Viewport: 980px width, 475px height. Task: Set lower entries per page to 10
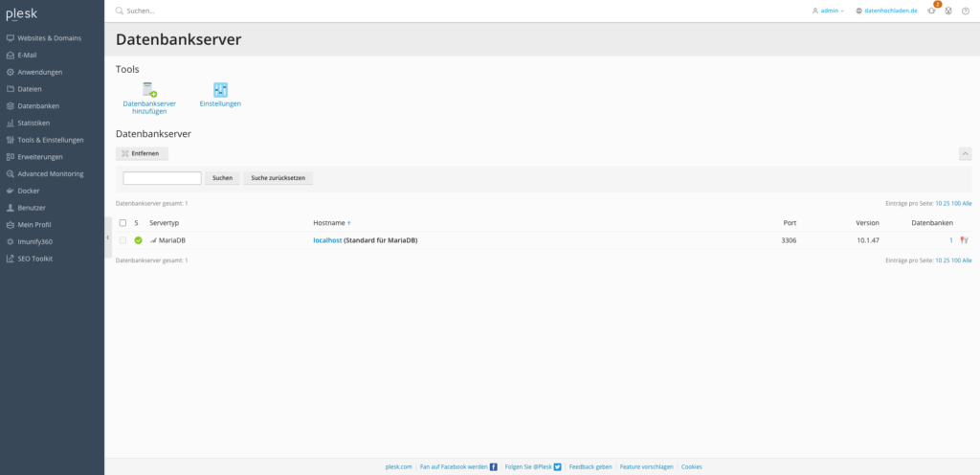(938, 260)
